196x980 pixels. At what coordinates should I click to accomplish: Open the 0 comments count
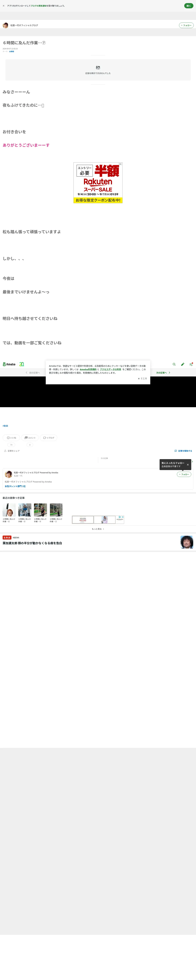coord(30,445)
